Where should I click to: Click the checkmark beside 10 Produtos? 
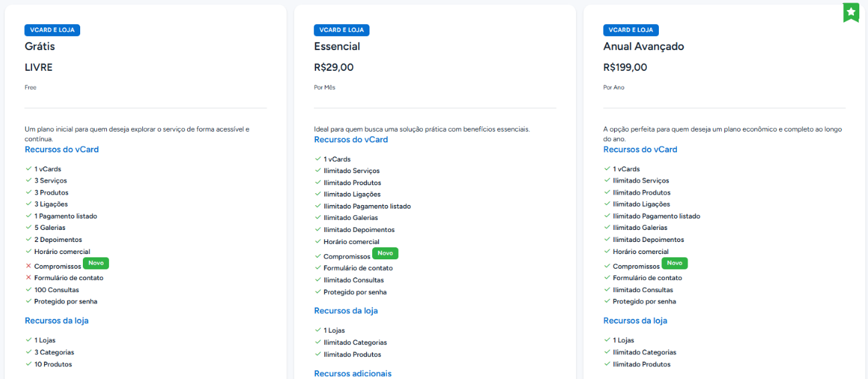[x=28, y=364]
